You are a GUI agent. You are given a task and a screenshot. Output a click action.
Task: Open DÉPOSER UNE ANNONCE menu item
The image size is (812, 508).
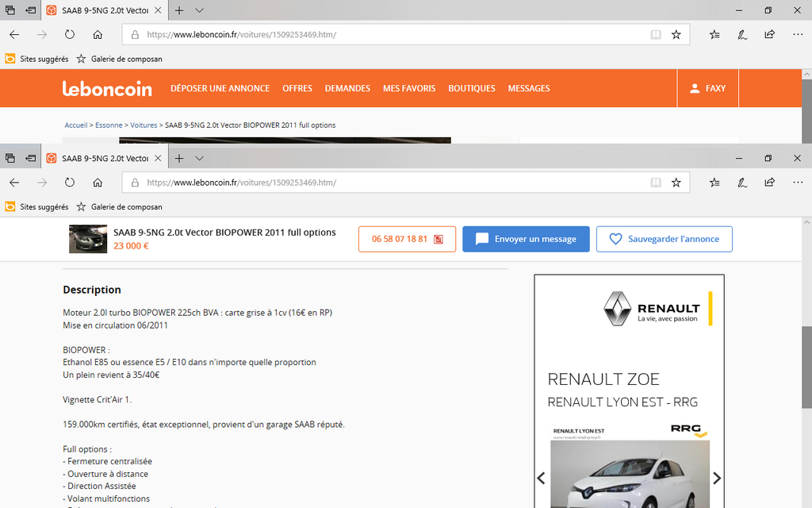click(220, 88)
